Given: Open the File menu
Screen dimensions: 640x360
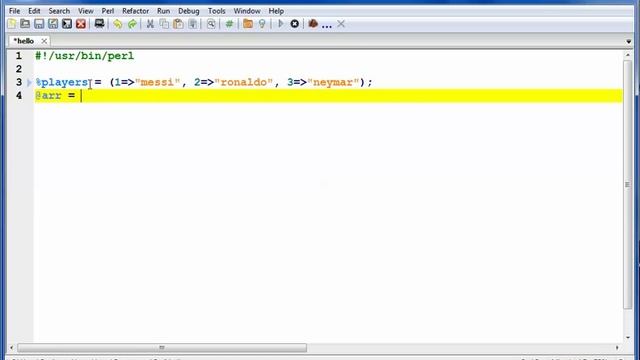Looking at the screenshot, I should [14, 11].
